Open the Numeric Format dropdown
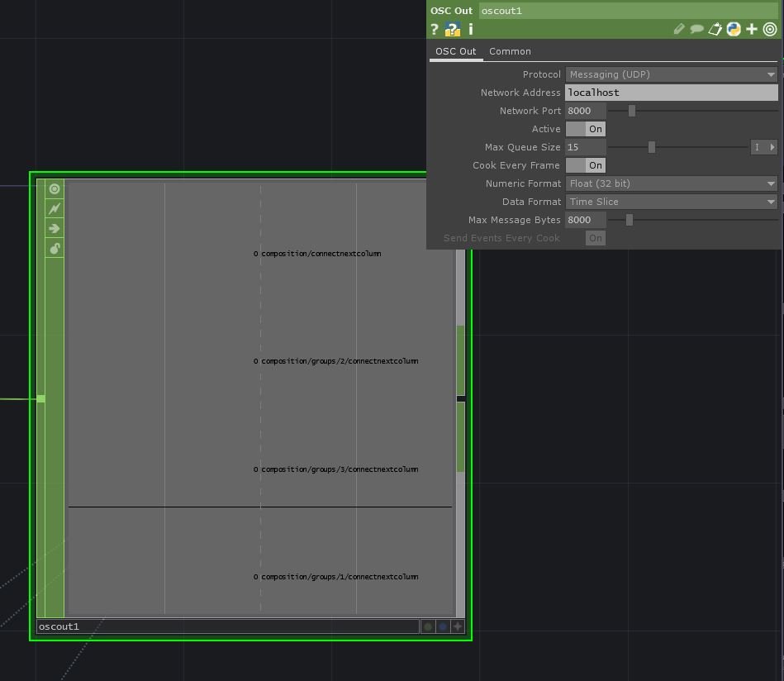 671,183
